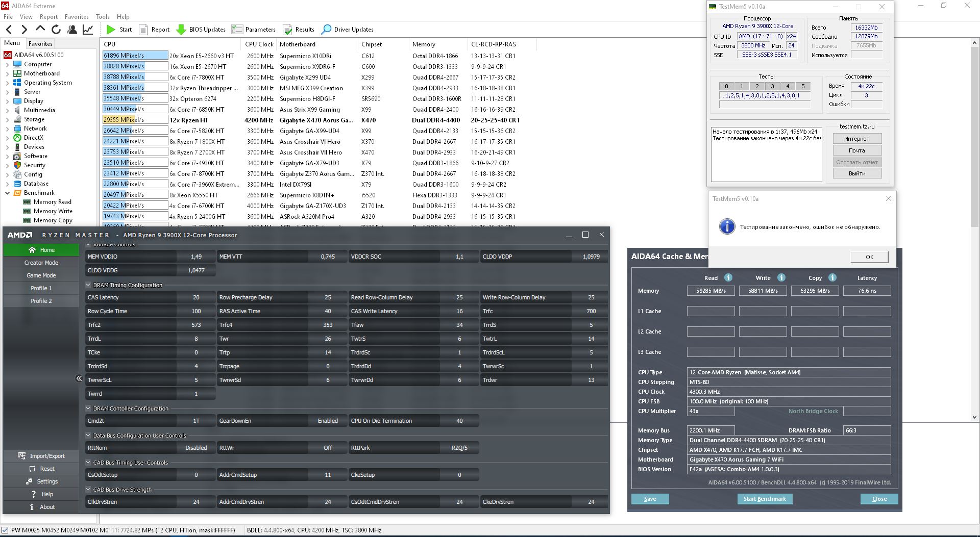The height and width of the screenshot is (537, 980).
Task: Click Save in AIDA64 Cache & Memory window
Action: [650, 499]
